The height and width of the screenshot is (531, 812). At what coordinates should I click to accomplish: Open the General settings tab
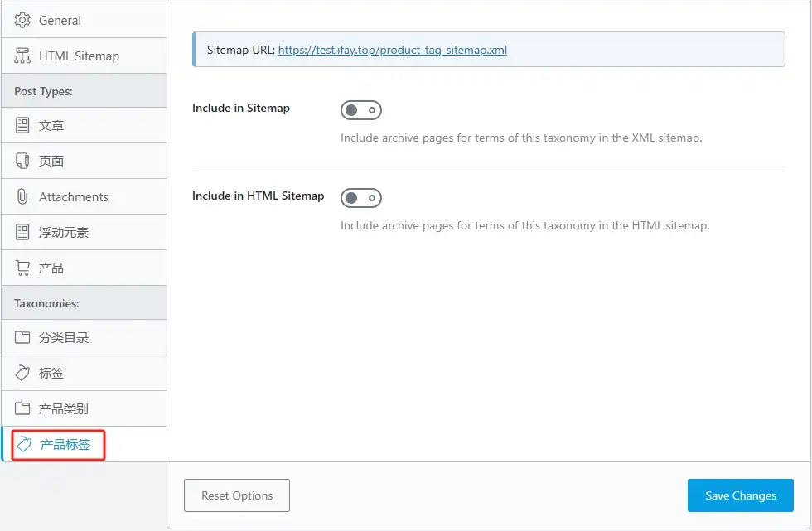coord(84,20)
